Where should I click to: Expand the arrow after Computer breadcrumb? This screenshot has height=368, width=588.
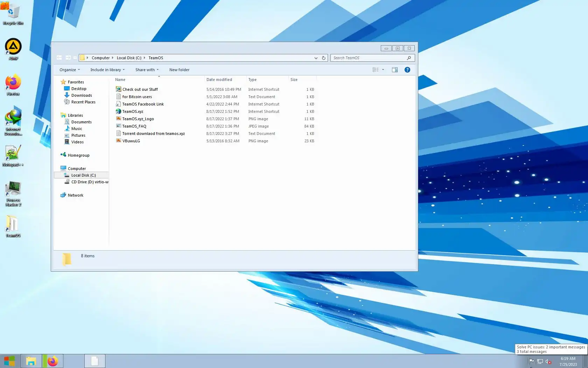(x=113, y=58)
